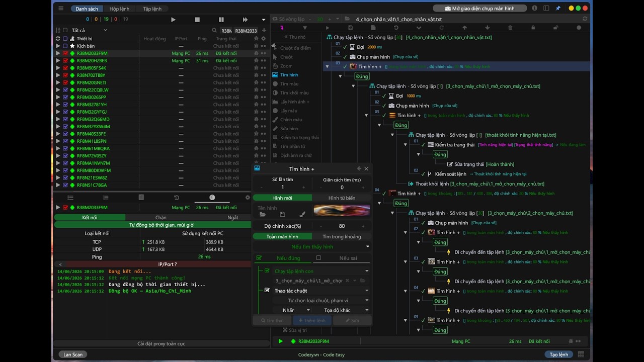Screen dimensions: 644x362
Task: Uncheck the R38M2033F9M device checkbox in list
Action: [65, 53]
